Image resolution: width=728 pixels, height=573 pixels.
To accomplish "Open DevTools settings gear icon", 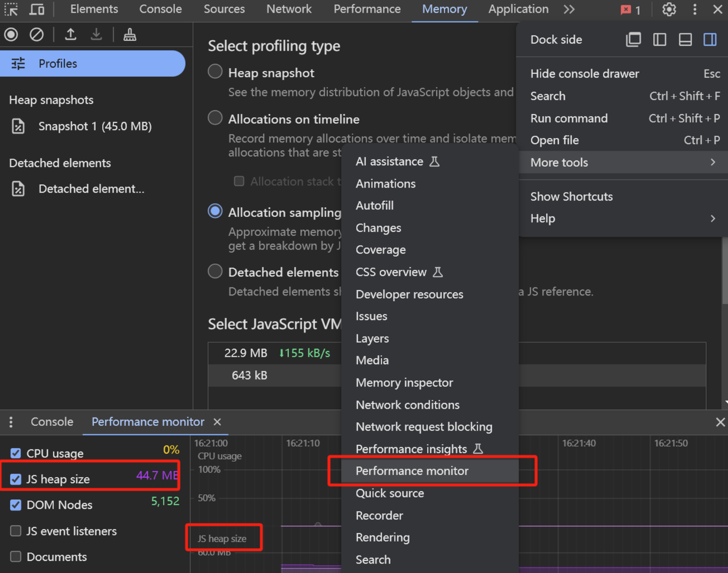I will click(669, 9).
